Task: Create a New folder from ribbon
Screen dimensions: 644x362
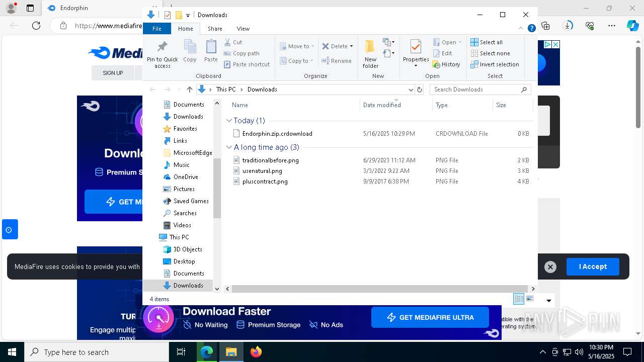Action: (x=370, y=54)
